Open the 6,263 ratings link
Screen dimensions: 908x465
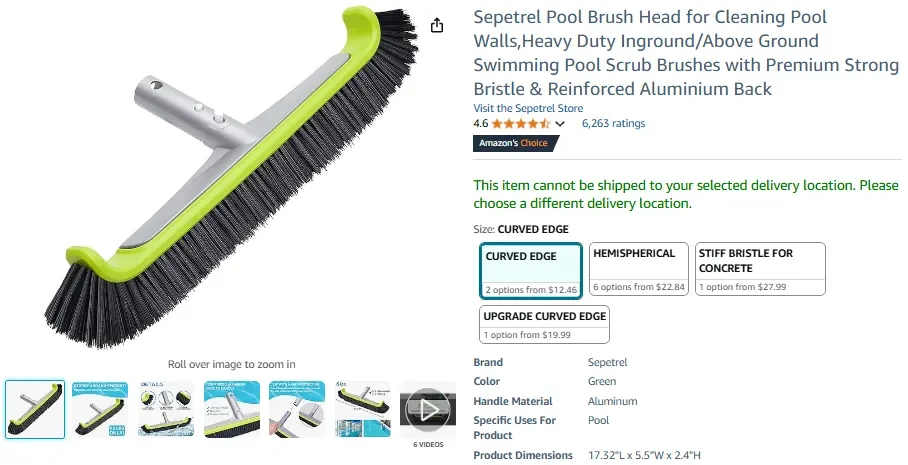613,124
